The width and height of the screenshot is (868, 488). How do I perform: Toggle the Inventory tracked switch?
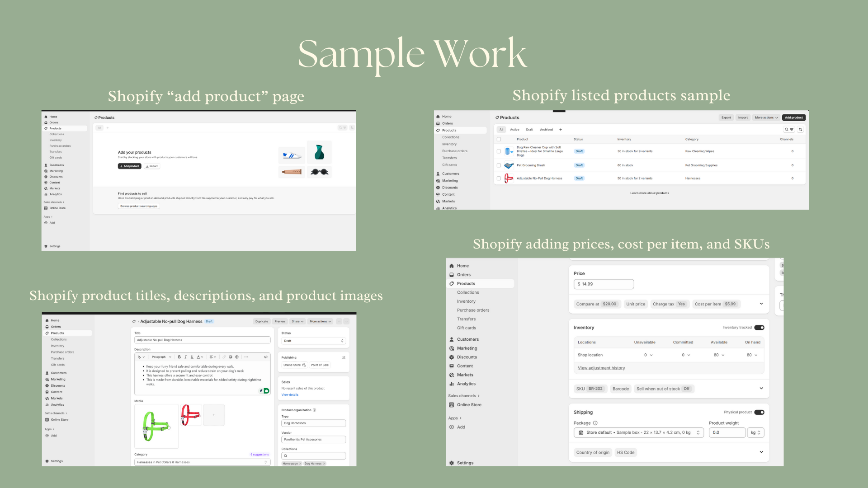pyautogui.click(x=759, y=328)
